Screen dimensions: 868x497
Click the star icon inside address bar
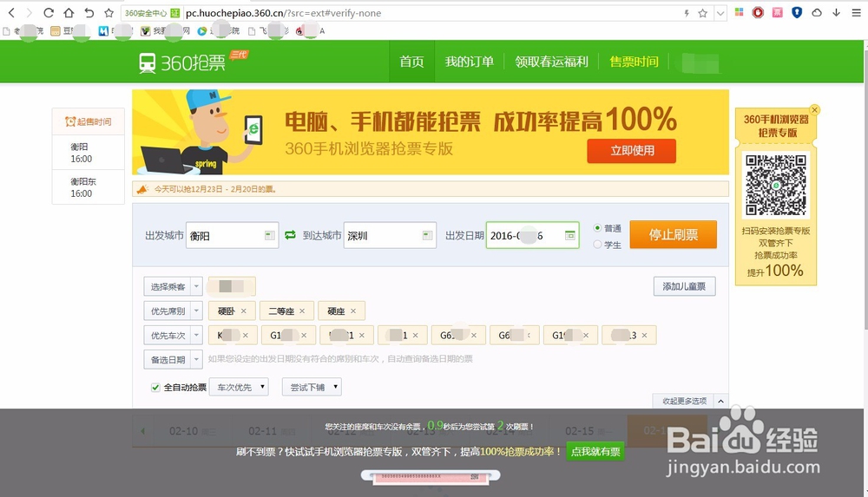(702, 13)
